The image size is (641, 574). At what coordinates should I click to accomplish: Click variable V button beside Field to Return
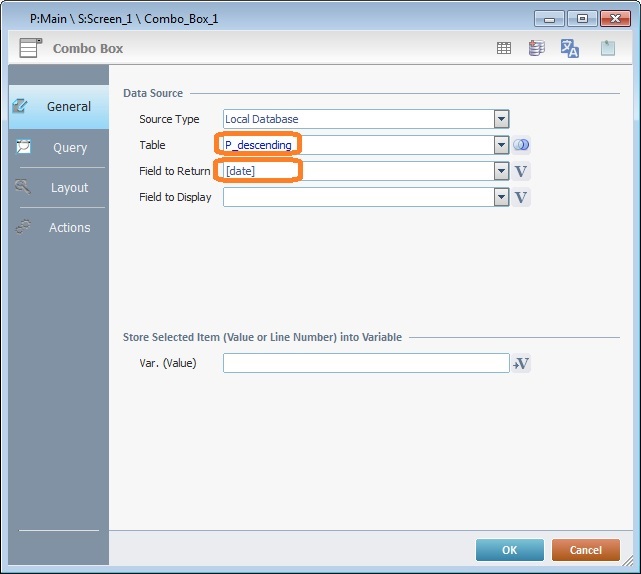point(521,171)
